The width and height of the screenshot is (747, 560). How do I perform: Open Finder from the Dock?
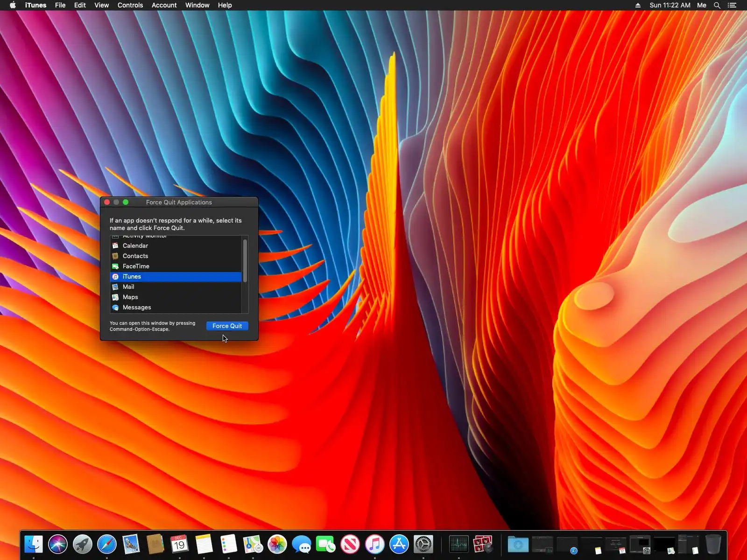click(x=34, y=544)
